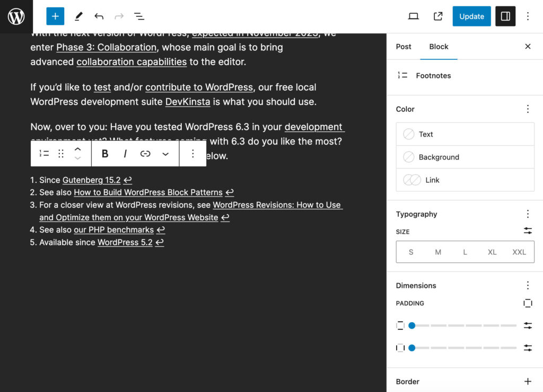Apply bold formatting to selected text
The height and width of the screenshot is (392, 543).
coord(104,153)
